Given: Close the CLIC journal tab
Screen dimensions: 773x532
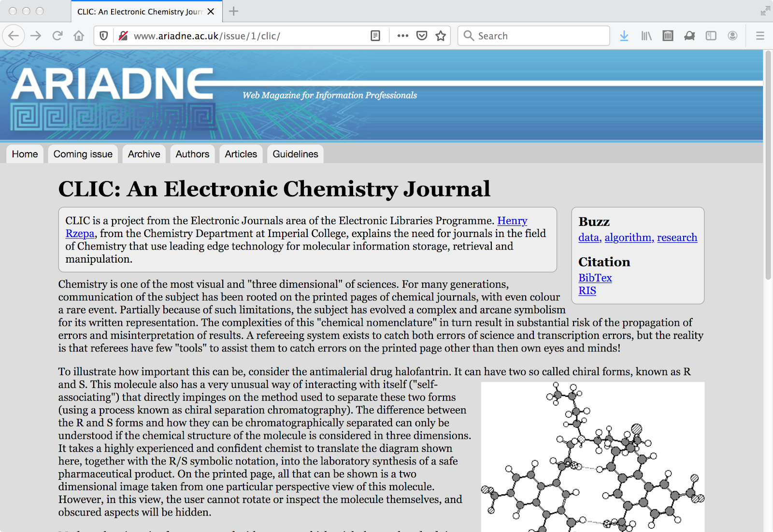Looking at the screenshot, I should [x=211, y=12].
